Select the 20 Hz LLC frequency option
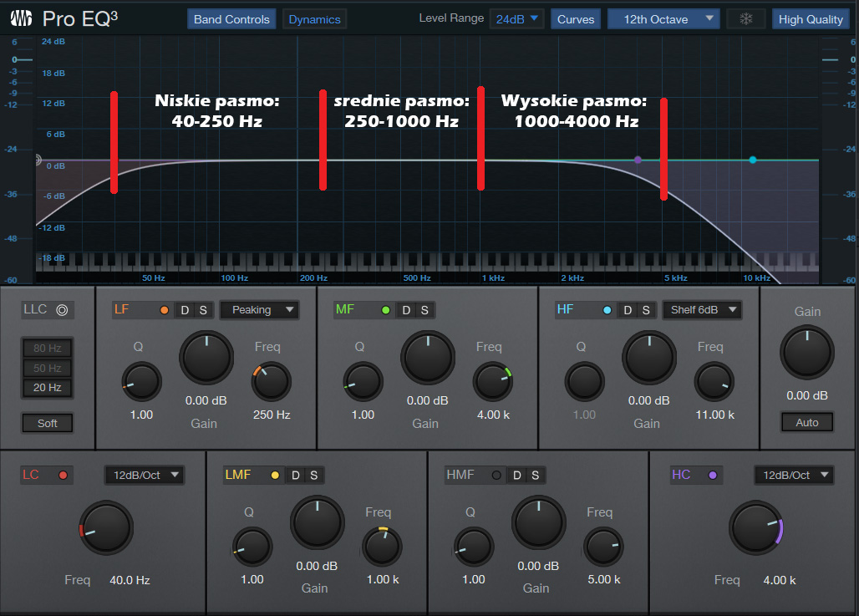Image resolution: width=859 pixels, height=616 pixels. (x=48, y=388)
